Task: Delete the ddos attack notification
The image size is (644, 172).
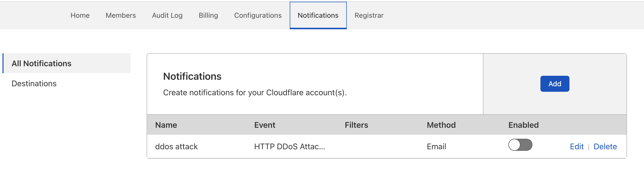Action: pos(605,146)
